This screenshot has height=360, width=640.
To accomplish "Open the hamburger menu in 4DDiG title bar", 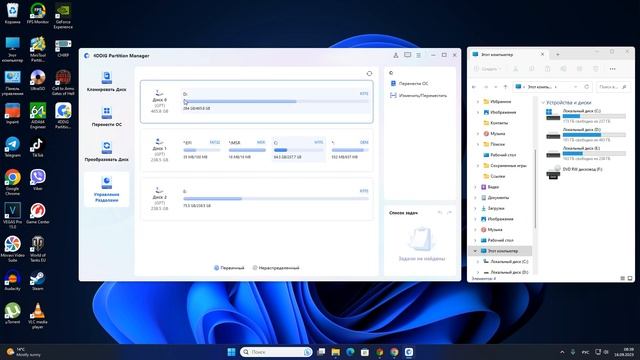I will pyautogui.click(x=418, y=55).
